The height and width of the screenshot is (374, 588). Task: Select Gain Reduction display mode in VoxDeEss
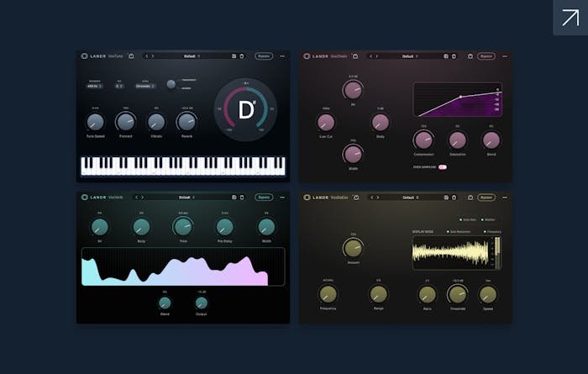click(459, 232)
